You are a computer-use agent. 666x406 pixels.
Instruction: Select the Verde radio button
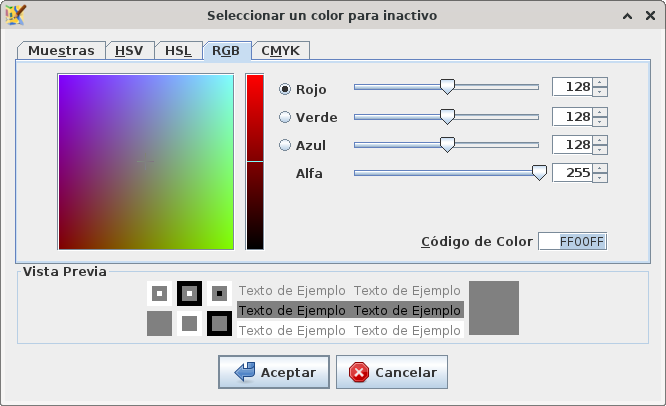coord(285,117)
